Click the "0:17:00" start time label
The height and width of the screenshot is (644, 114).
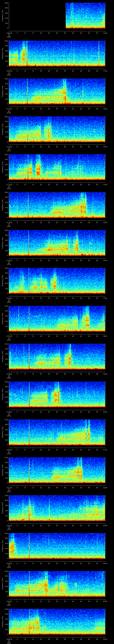coord(9,336)
